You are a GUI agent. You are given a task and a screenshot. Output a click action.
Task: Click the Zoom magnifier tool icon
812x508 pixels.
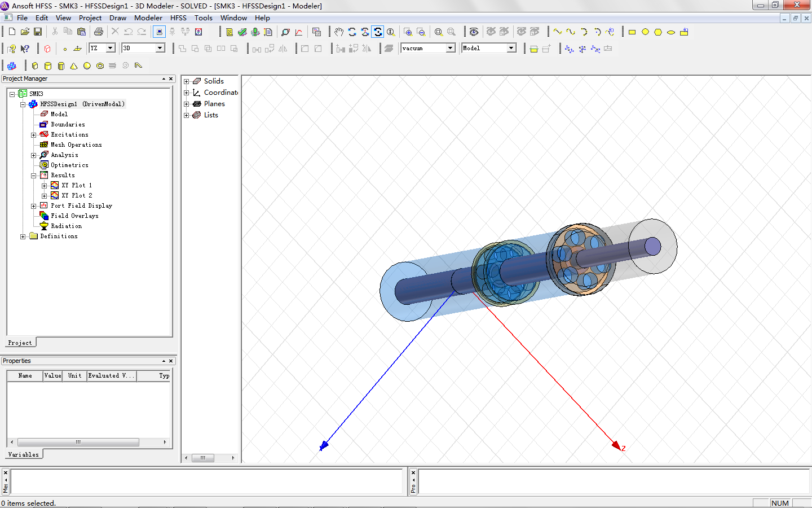click(391, 32)
